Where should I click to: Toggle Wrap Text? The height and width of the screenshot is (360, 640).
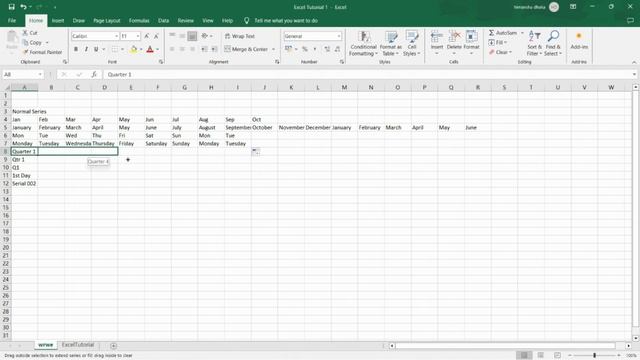tap(240, 36)
